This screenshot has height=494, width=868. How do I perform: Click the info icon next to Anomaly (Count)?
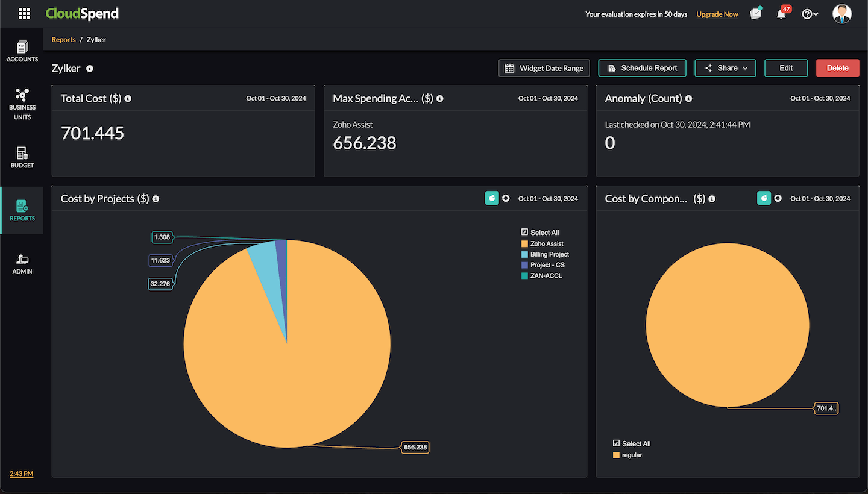point(688,99)
